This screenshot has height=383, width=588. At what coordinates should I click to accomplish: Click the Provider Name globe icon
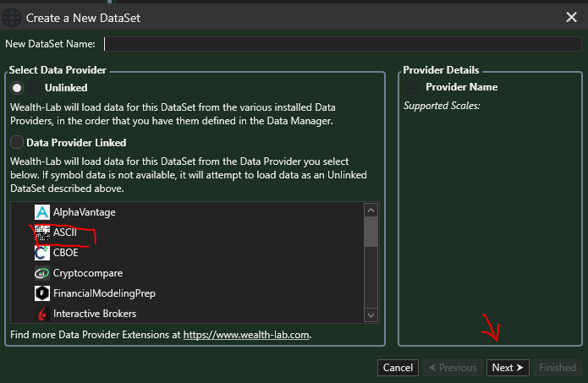412,87
